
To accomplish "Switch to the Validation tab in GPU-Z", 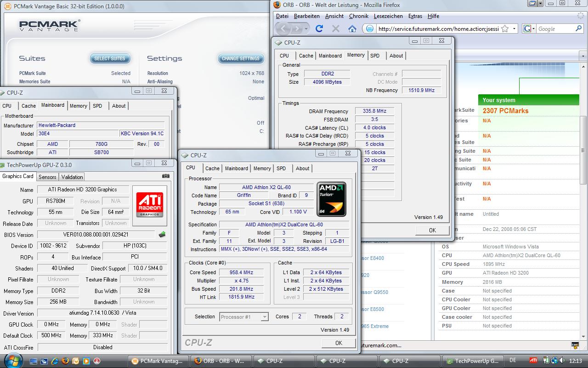I will pos(72,177).
